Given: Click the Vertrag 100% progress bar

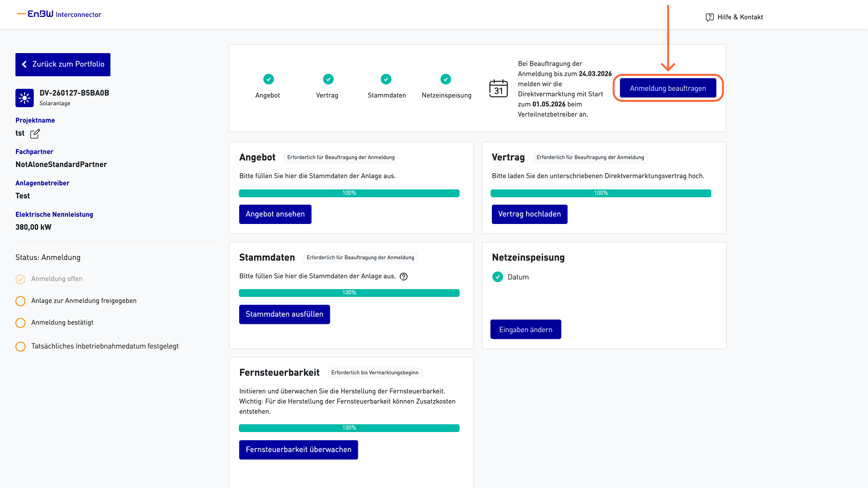Looking at the screenshot, I should click(x=600, y=193).
